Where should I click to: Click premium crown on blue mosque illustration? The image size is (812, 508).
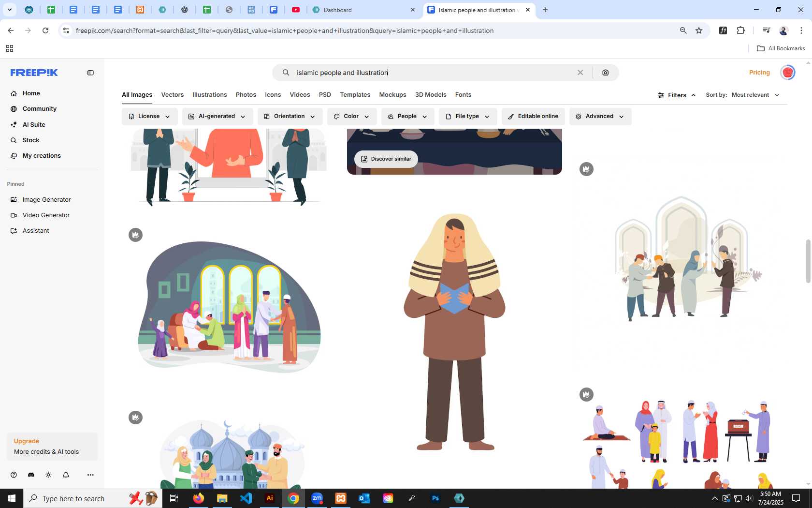coord(135,418)
